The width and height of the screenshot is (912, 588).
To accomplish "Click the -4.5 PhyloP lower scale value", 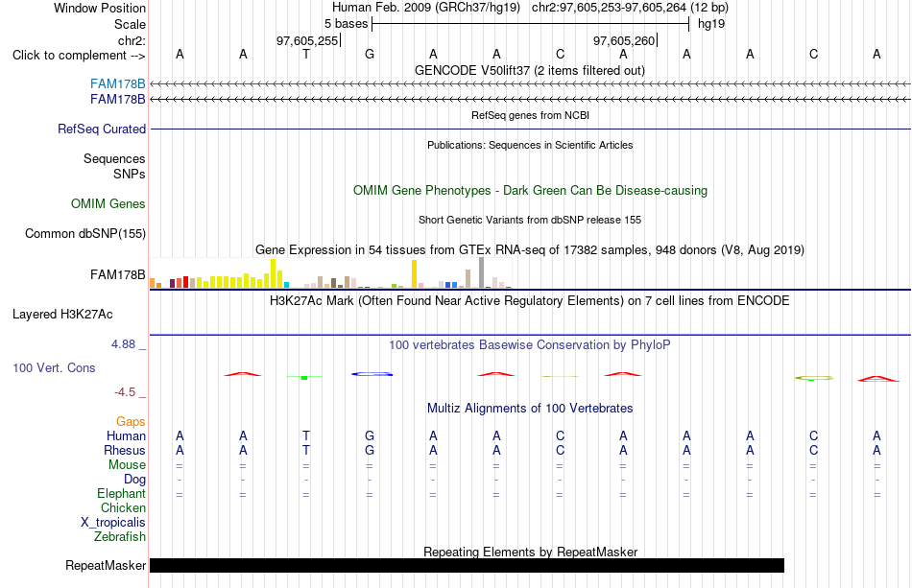I will 125,392.
